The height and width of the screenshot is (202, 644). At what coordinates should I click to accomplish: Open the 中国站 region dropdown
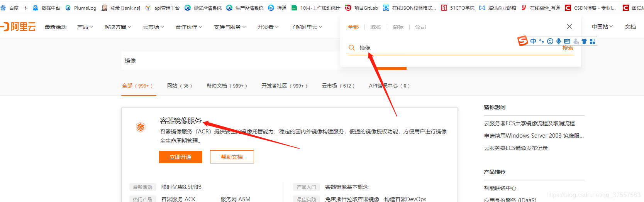coord(602,27)
